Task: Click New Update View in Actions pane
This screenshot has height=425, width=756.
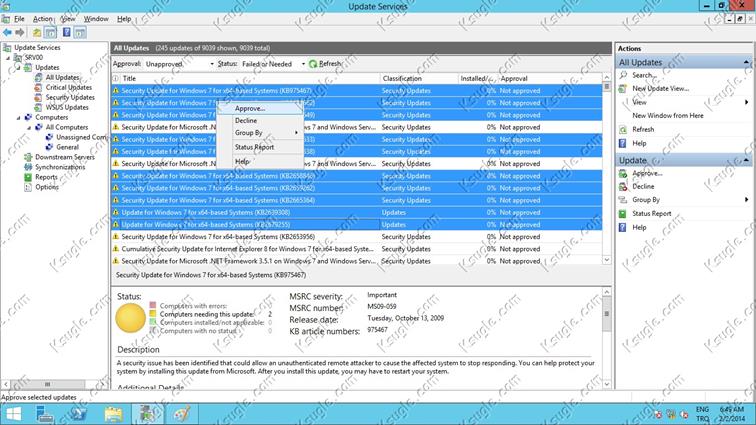Action: tap(661, 89)
